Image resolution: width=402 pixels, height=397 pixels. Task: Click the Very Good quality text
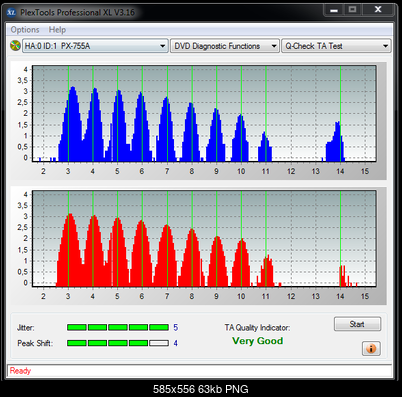pos(258,341)
